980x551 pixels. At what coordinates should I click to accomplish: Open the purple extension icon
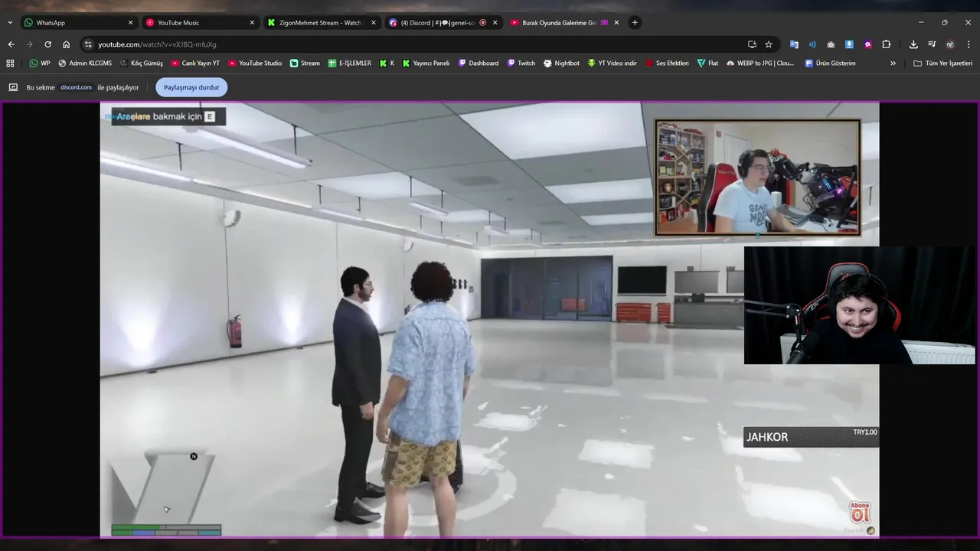(867, 44)
